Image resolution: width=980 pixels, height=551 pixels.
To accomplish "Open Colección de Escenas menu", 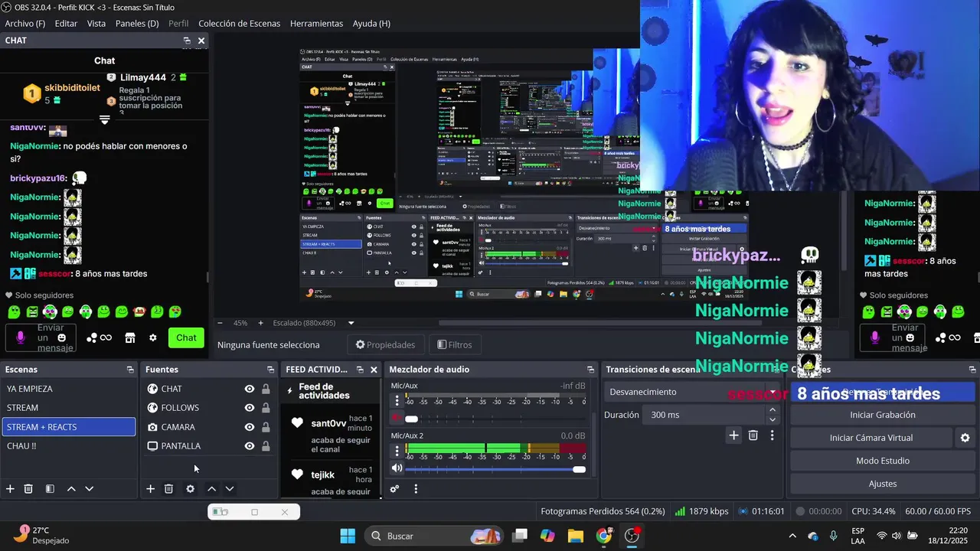I will 239,24.
